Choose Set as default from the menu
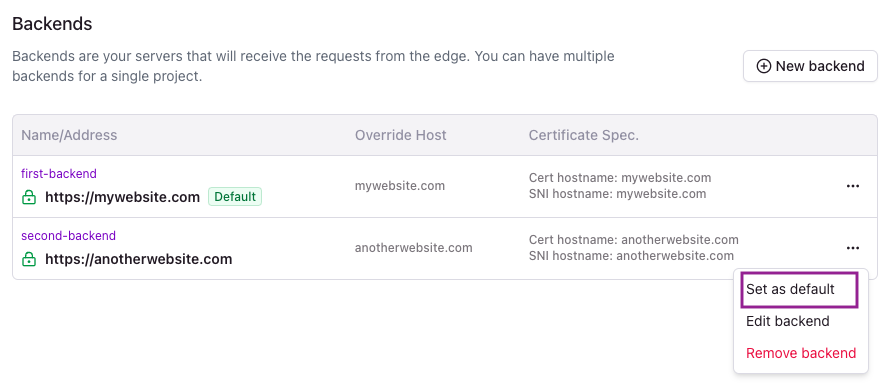The width and height of the screenshot is (892, 383). [x=799, y=289]
